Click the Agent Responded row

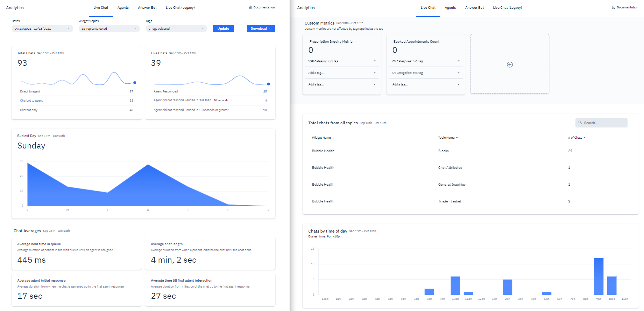coord(210,91)
